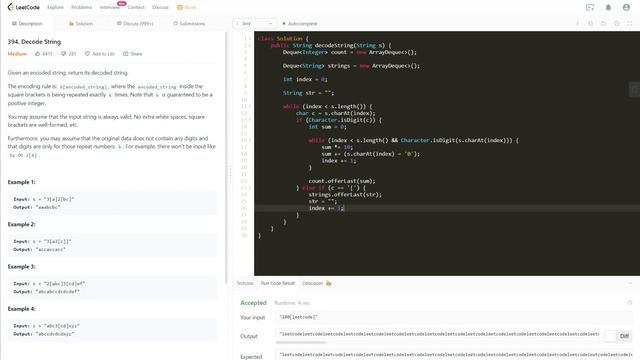Click the Share button
640x360 pixels.
pyautogui.click(x=133, y=53)
